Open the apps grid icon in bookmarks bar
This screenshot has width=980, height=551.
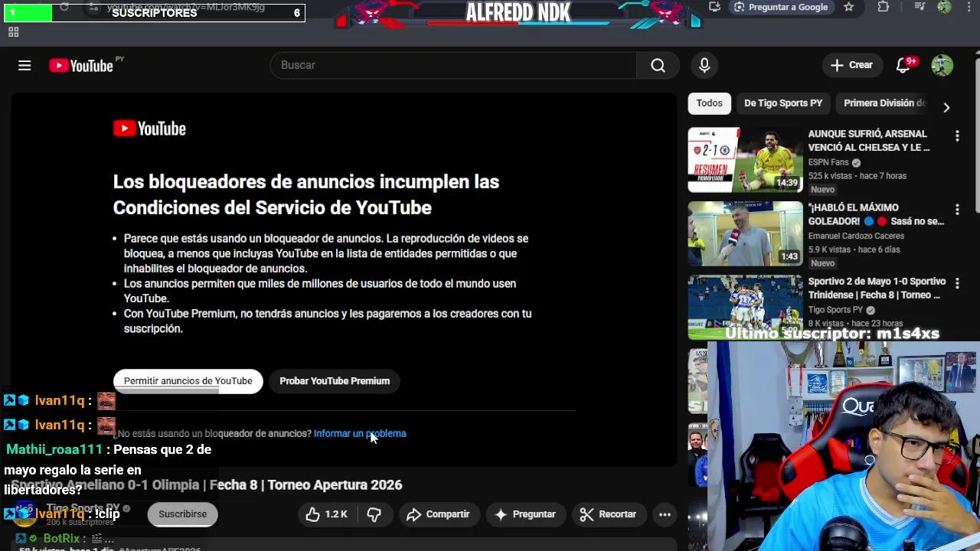(13, 32)
